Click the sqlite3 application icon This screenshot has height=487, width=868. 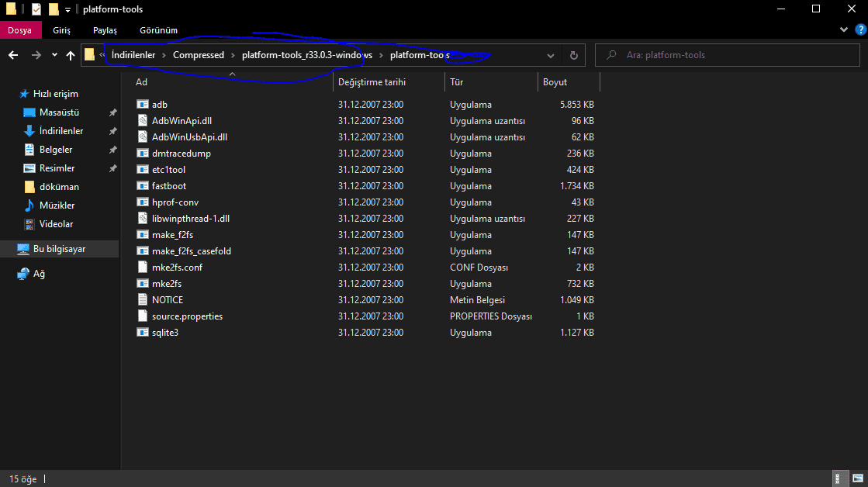pyautogui.click(x=142, y=333)
